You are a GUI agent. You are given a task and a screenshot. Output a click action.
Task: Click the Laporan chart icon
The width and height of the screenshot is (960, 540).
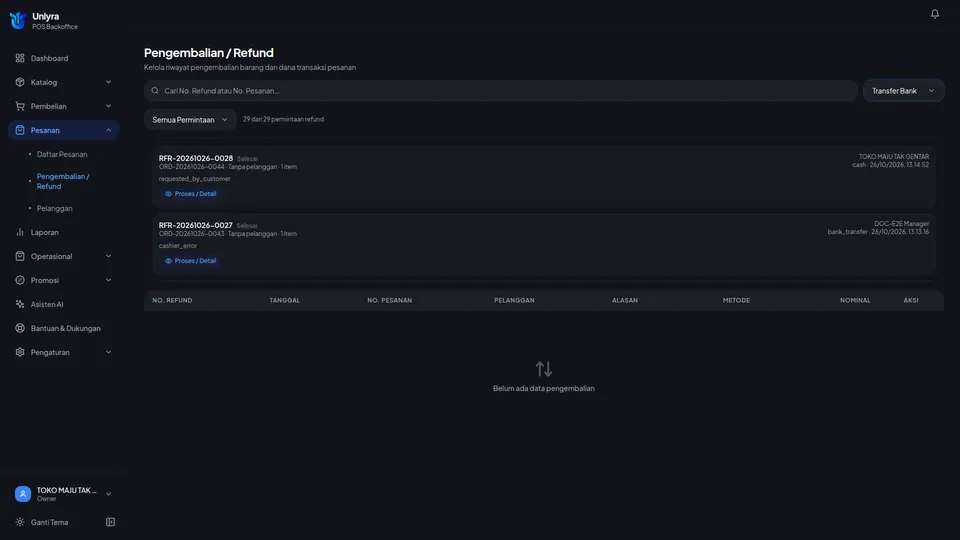tap(20, 232)
